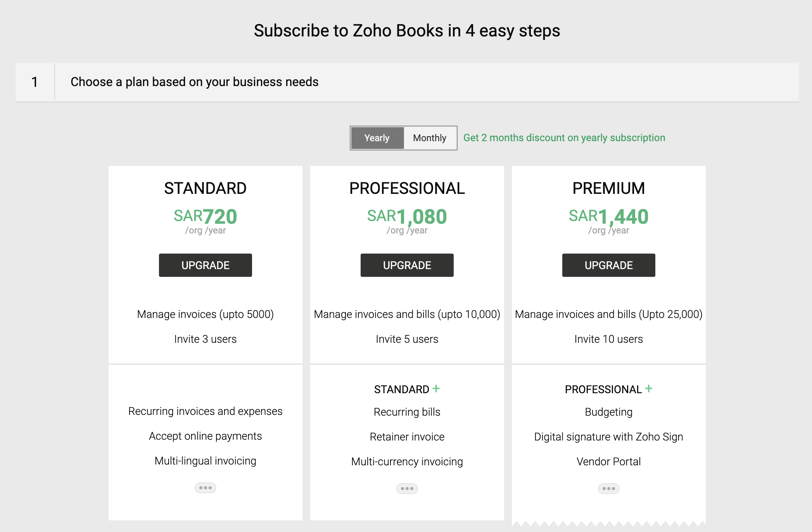Click the 'Accept online payments' feature
Image resolution: width=812 pixels, height=532 pixels.
click(x=206, y=436)
